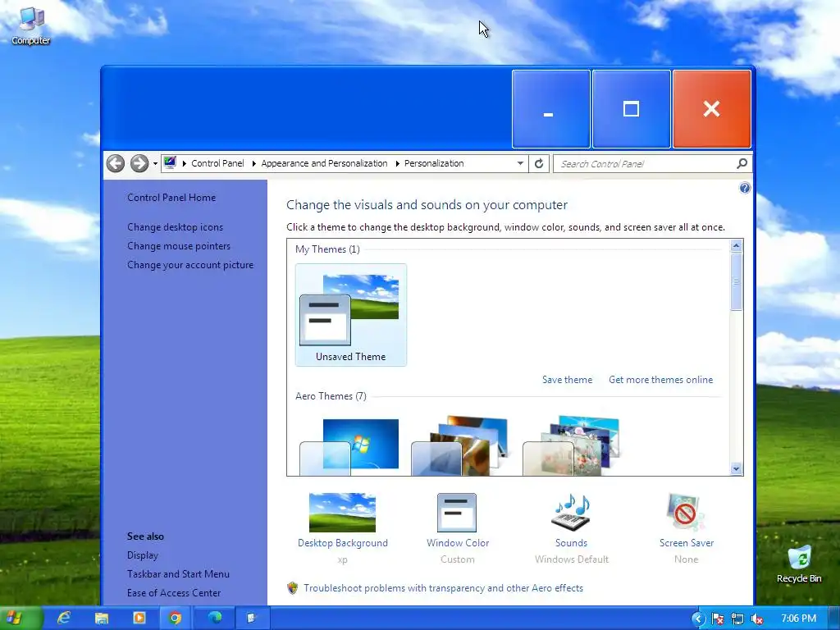Launch Windows Media Player from taskbar
Image resolution: width=840 pixels, height=630 pixels.
[x=139, y=619]
